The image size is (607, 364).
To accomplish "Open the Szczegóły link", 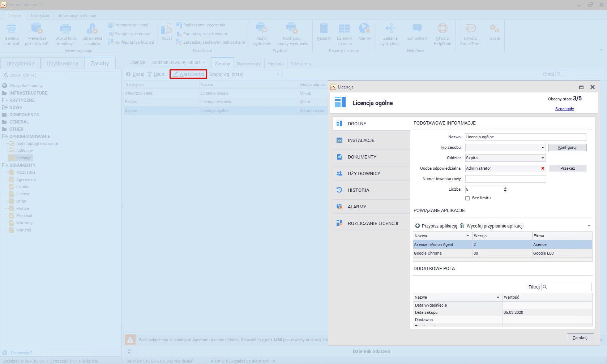I will tap(564, 109).
